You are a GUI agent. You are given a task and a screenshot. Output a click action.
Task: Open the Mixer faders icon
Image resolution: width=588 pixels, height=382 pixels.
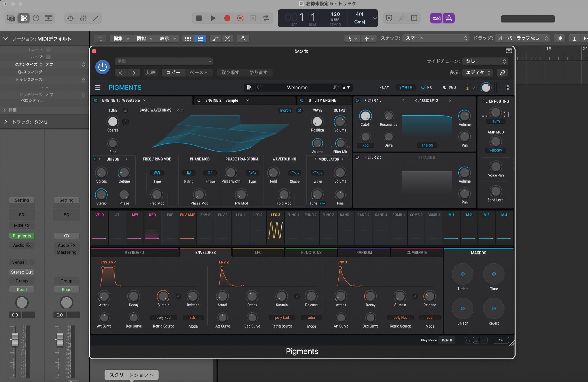pyautogui.click(x=83, y=18)
